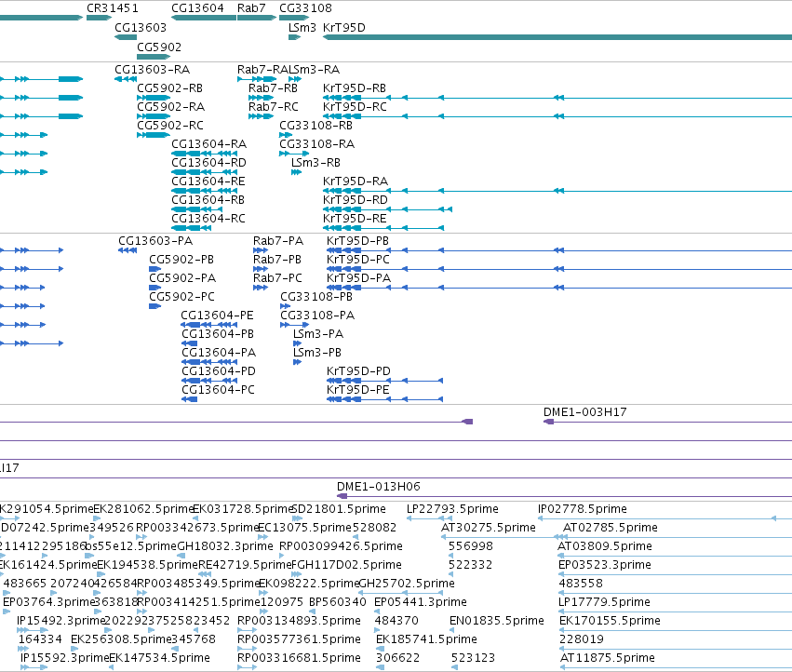Image resolution: width=792 pixels, height=672 pixels.
Task: Click the LSm3-RB transcript label
Action: 315,163
